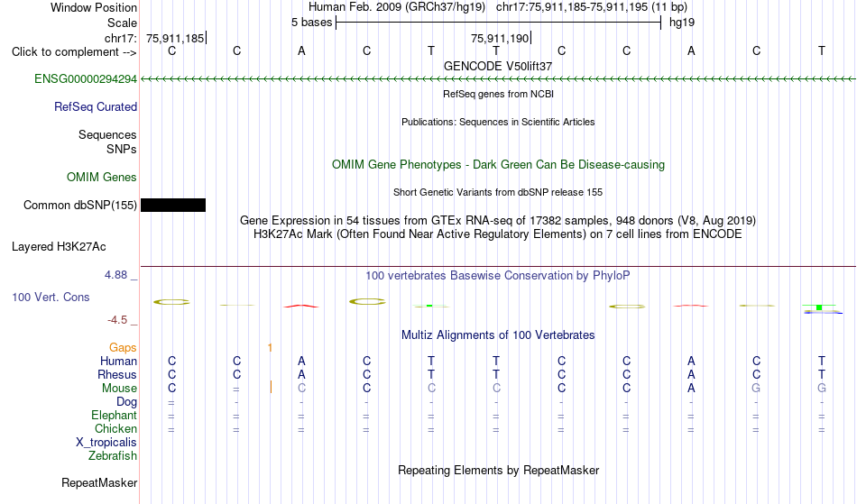Image resolution: width=857 pixels, height=504 pixels.
Task: Click the black Common dbSNP variant block
Action: [173, 205]
